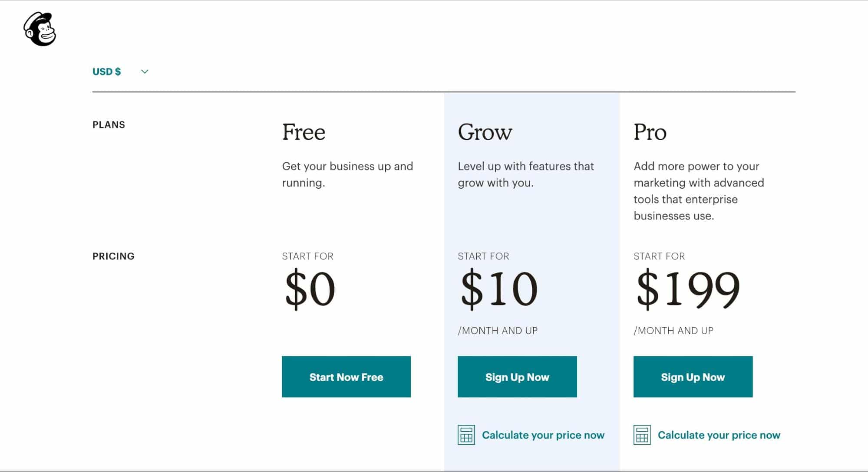
Task: Click the Pro plan description text
Action: (x=699, y=191)
